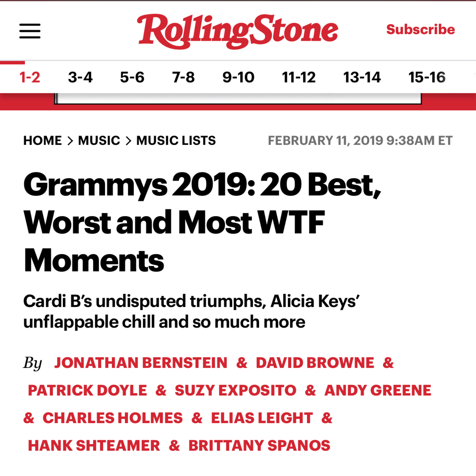
Task: Select the 11-12 tab
Action: (299, 77)
